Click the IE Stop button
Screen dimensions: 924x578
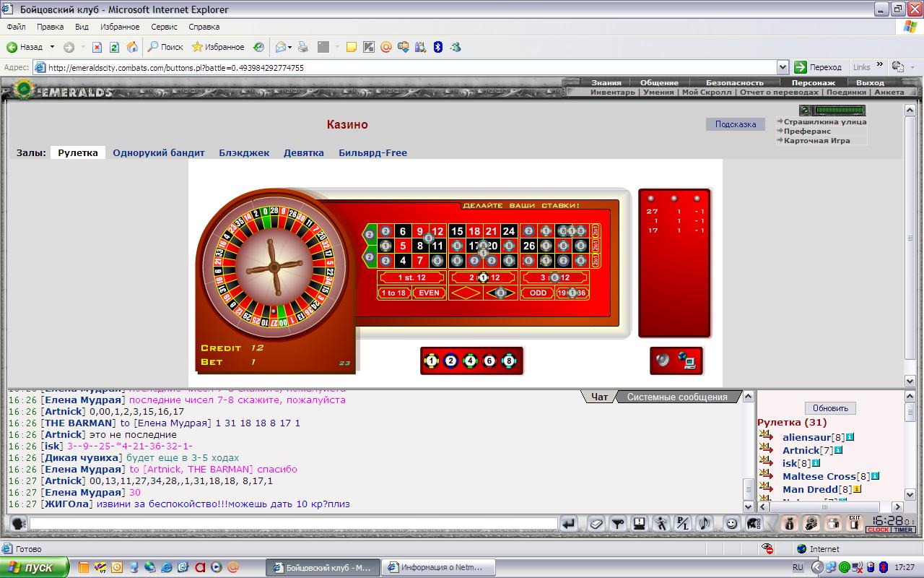pos(97,47)
